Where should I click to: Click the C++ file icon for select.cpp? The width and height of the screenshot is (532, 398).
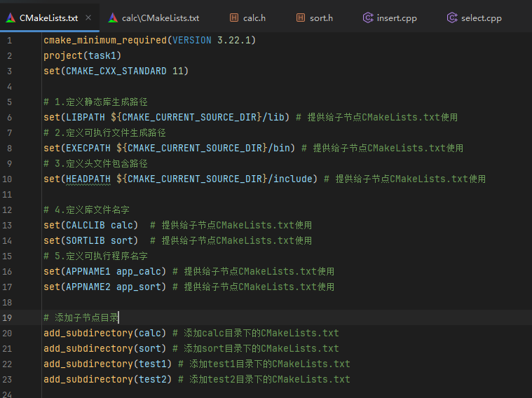pyautogui.click(x=452, y=18)
